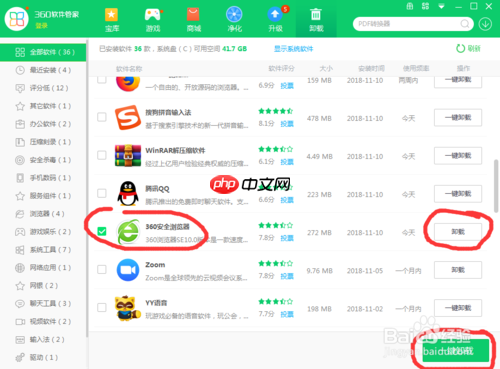The width and height of the screenshot is (500, 369).
Task: Select 评分低 (12) category
Action: pyautogui.click(x=43, y=88)
